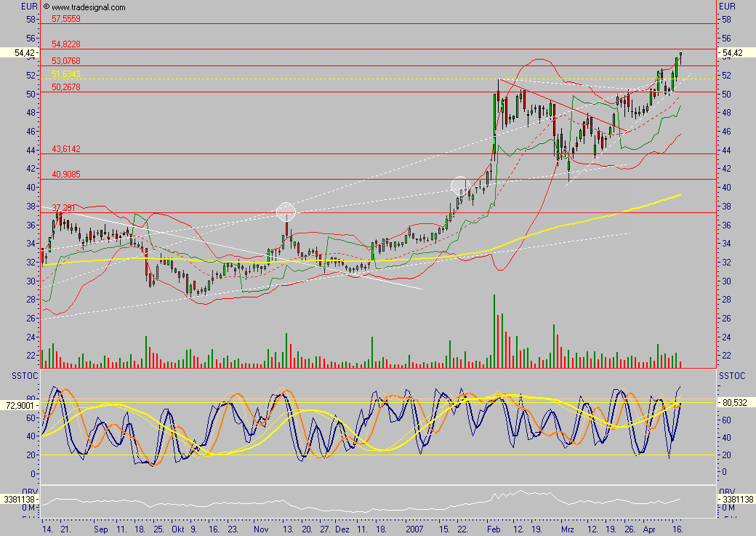Select the Nov month label on the date axis

coord(261,529)
